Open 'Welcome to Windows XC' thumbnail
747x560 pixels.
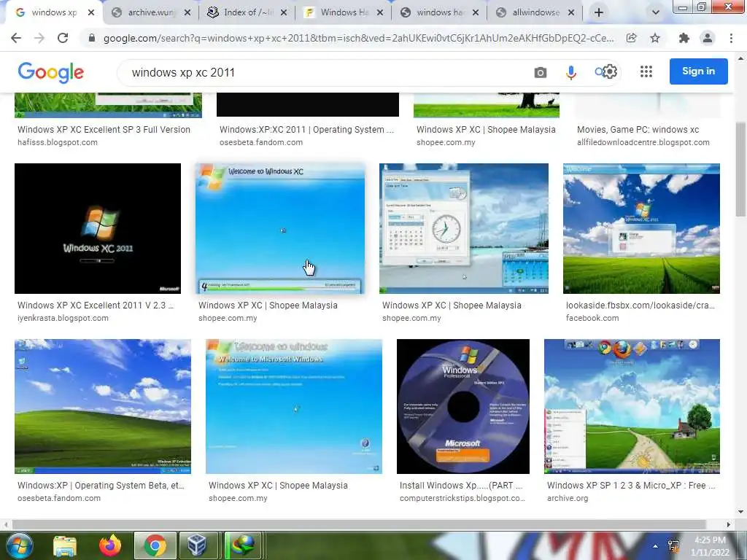(280, 228)
